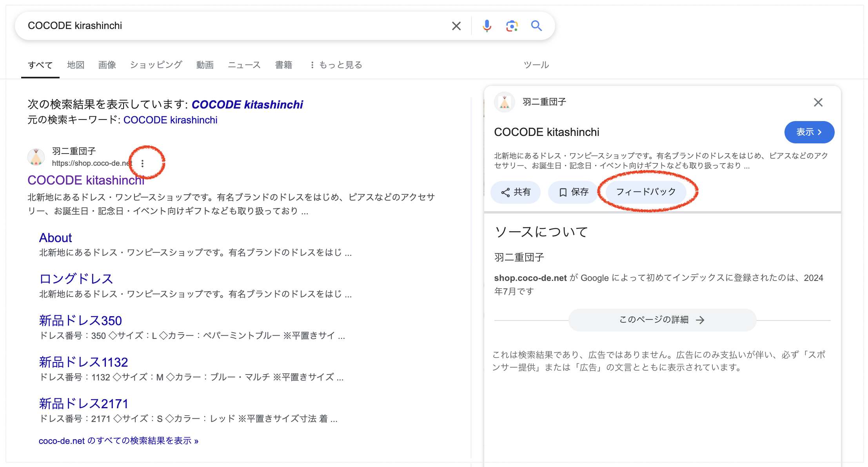The image size is (868, 467).
Task: Switch to the 地図 tab
Action: (x=76, y=65)
